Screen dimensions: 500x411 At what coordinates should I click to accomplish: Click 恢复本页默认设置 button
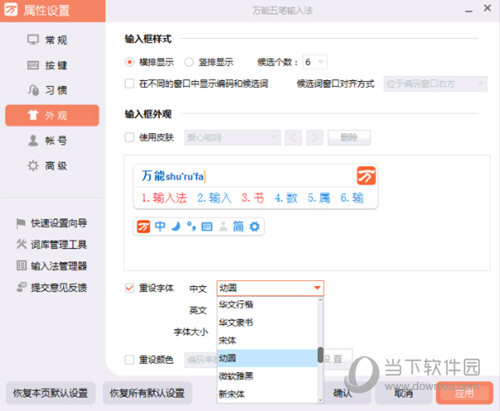(50, 393)
